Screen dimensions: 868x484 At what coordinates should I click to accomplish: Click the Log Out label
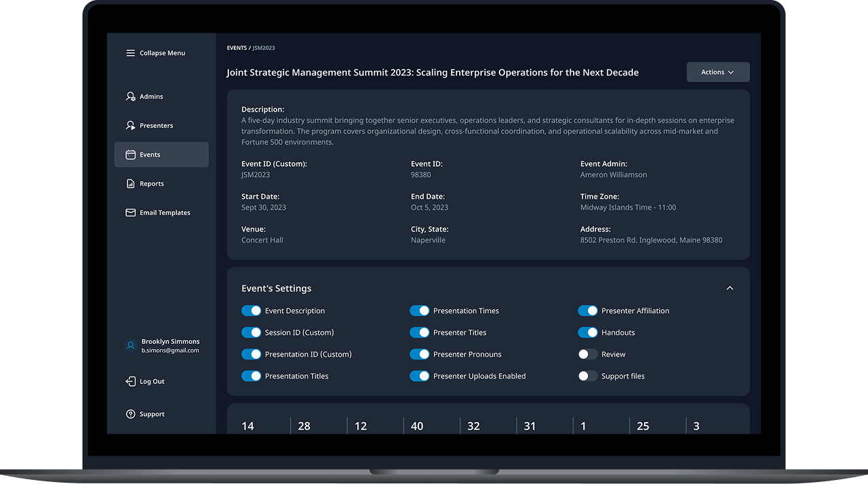pos(152,382)
